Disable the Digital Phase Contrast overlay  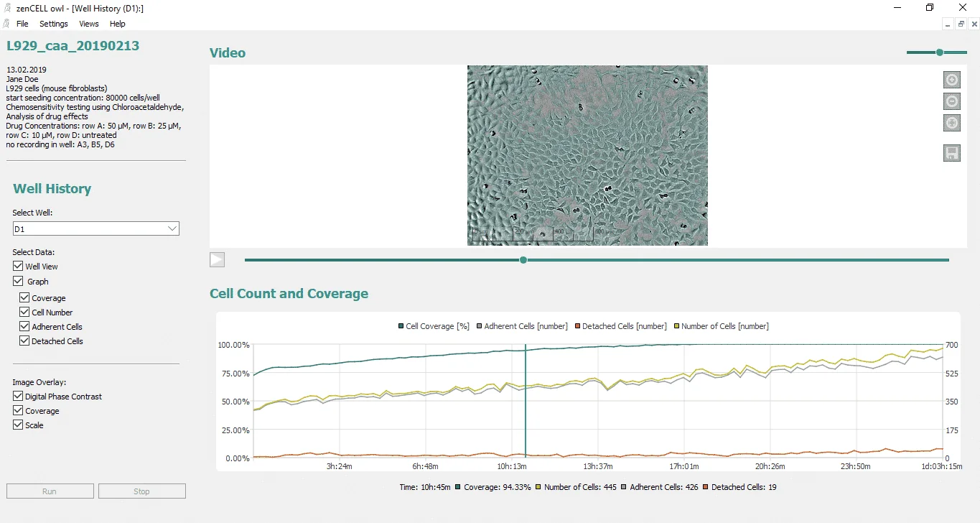tap(18, 397)
